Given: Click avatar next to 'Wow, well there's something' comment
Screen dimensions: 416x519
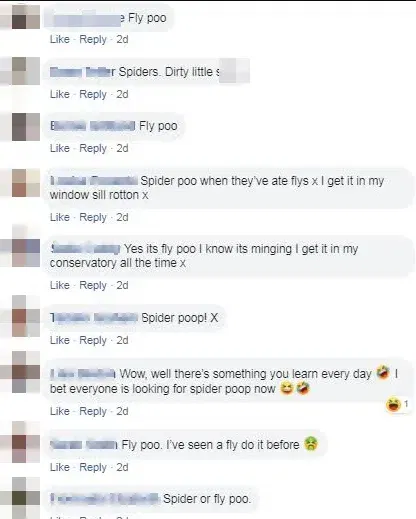Looking at the screenshot, I should click(26, 372).
